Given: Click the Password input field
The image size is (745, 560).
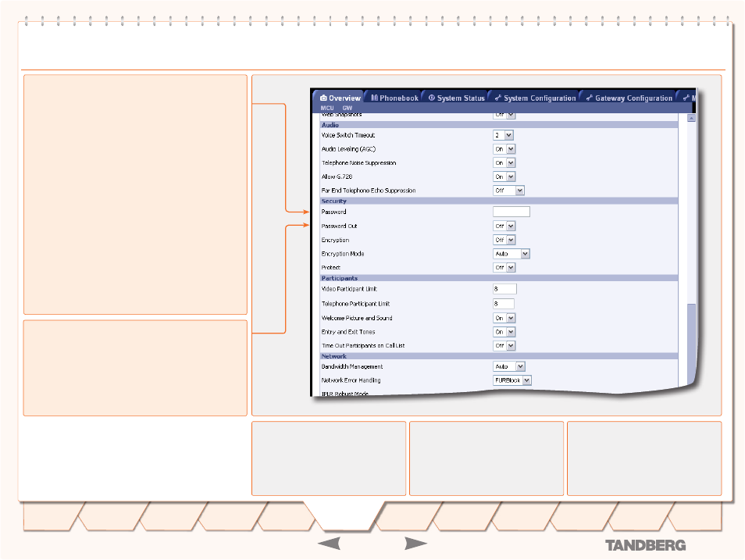Looking at the screenshot, I should point(512,212).
